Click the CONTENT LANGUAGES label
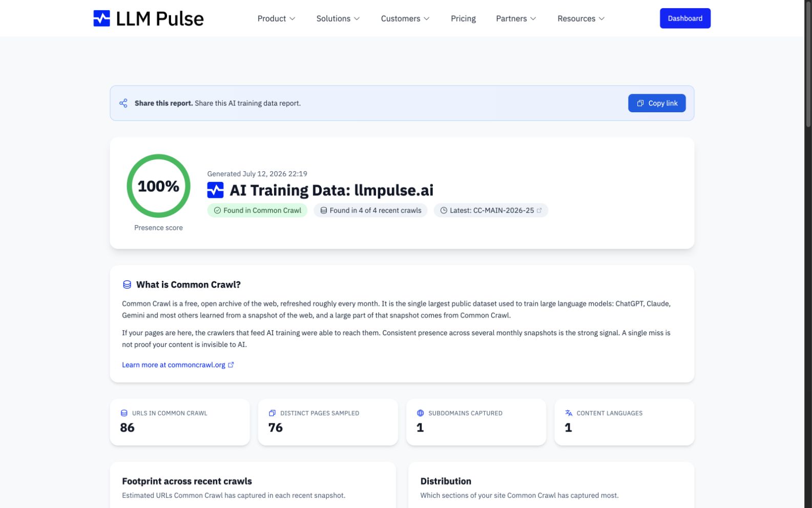 (x=610, y=413)
